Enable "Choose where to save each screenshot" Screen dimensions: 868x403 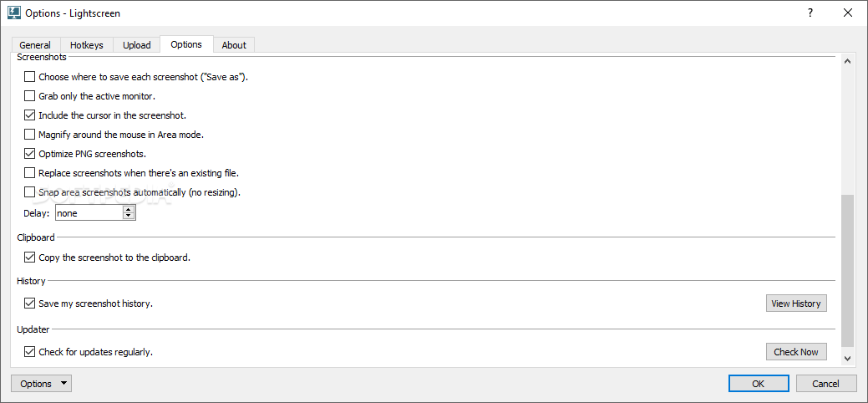point(29,77)
